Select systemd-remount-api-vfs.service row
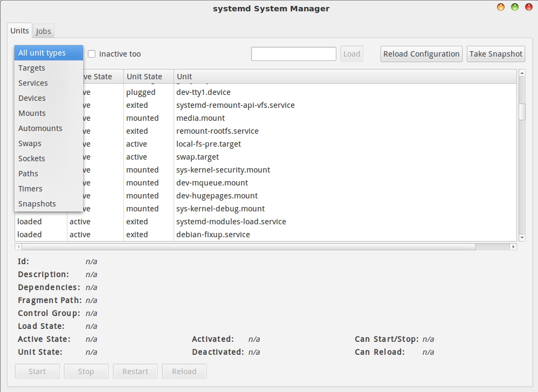Screen dimensions: 538x392 pyautogui.click(x=266, y=105)
